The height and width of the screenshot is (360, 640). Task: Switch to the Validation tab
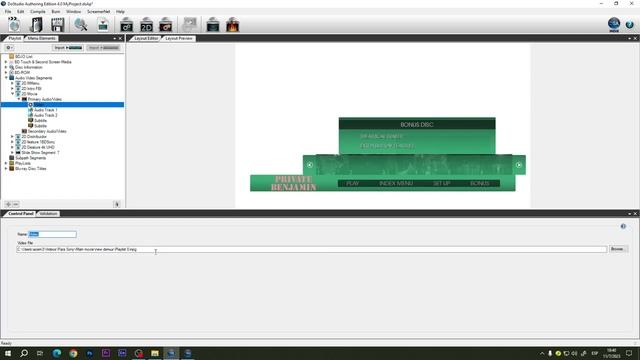(x=48, y=214)
